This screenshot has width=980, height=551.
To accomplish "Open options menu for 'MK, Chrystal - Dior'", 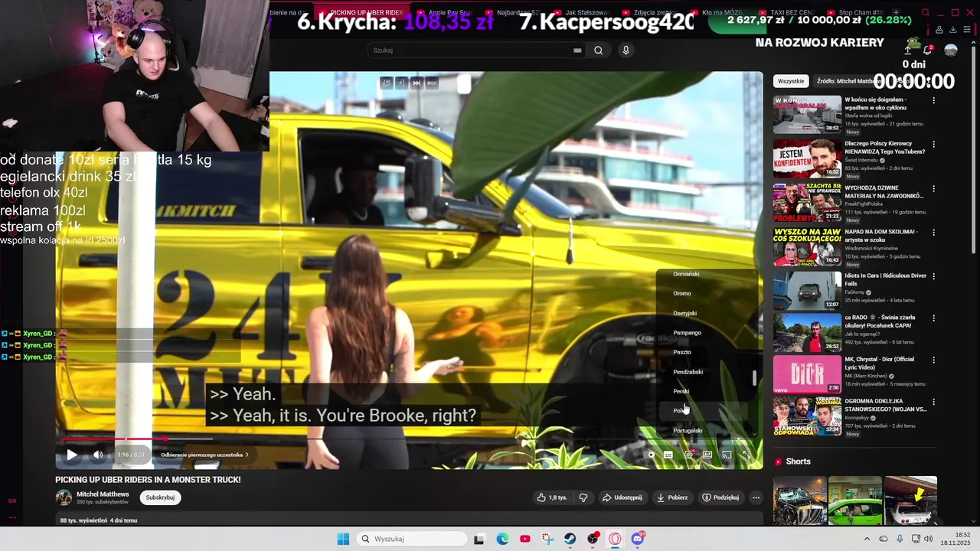I will point(933,360).
